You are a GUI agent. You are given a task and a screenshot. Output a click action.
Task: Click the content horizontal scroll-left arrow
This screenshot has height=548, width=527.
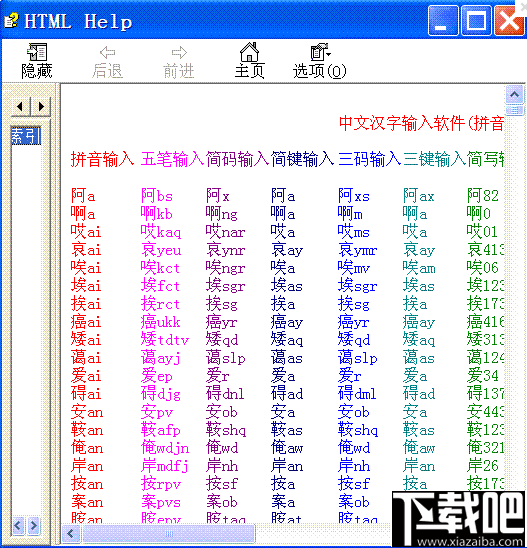[x=71, y=534]
